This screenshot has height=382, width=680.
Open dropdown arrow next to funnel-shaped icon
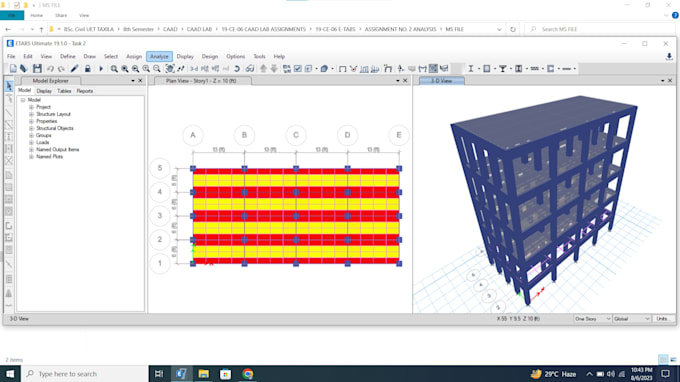click(511, 69)
